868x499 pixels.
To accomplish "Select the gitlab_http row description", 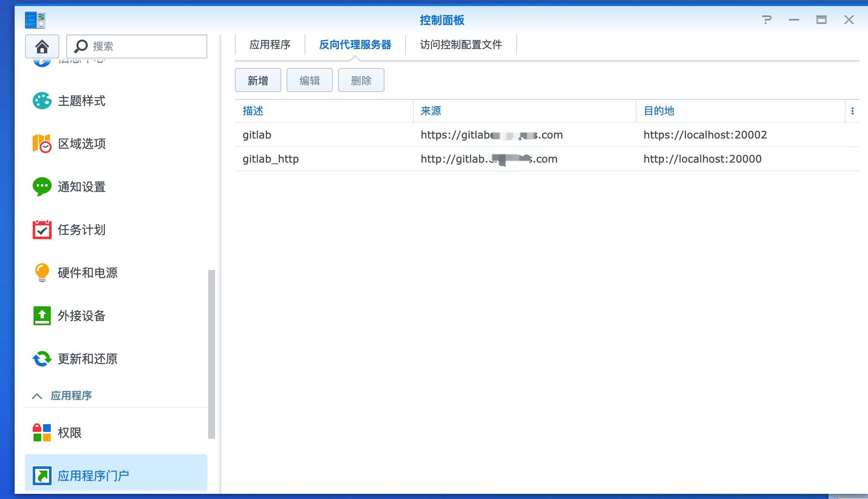I will pos(271,159).
